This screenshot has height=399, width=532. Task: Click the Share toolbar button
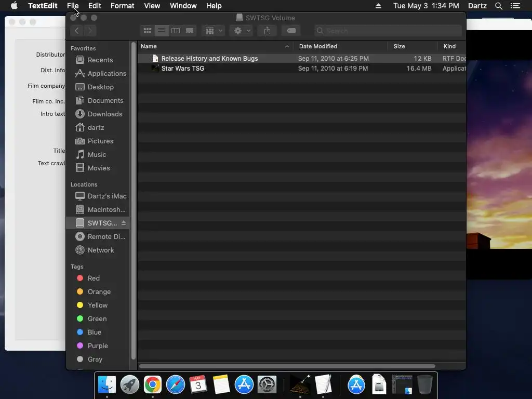pos(268,31)
